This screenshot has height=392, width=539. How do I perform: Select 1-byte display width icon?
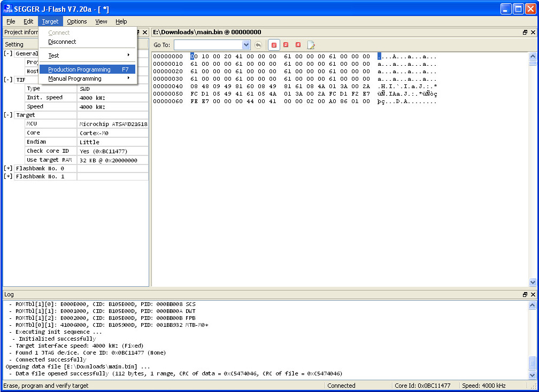pyautogui.click(x=274, y=45)
